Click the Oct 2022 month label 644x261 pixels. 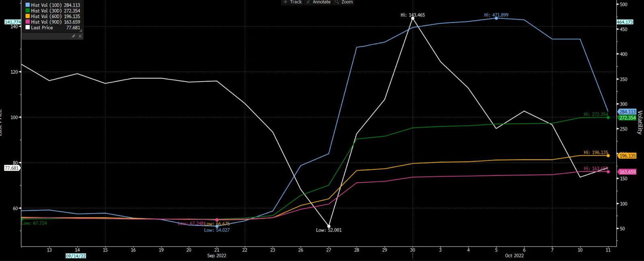pyautogui.click(x=514, y=256)
